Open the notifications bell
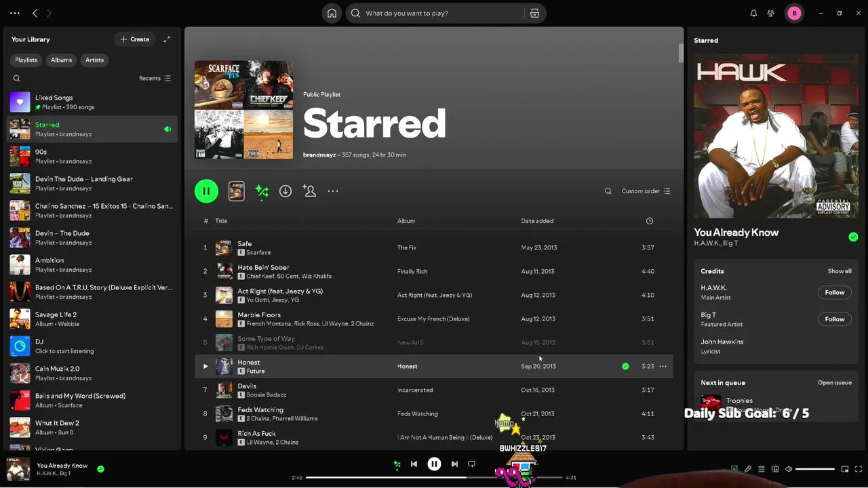The width and height of the screenshot is (868, 488). [x=753, y=13]
